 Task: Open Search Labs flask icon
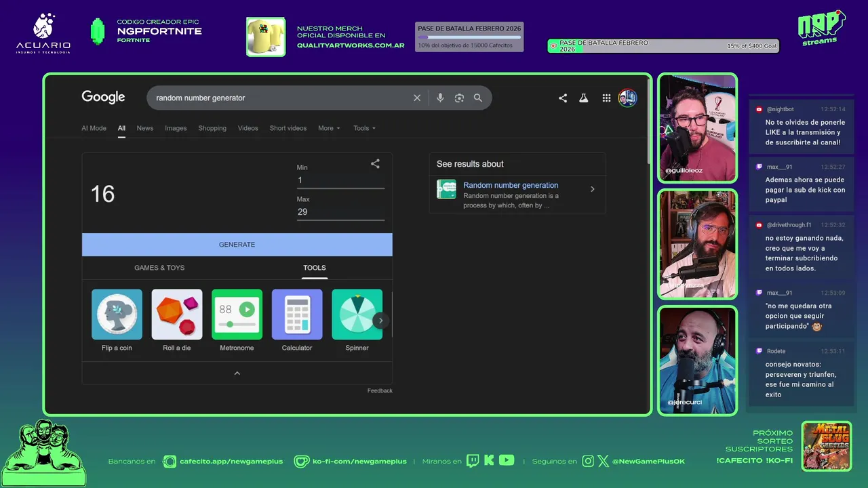tap(583, 98)
